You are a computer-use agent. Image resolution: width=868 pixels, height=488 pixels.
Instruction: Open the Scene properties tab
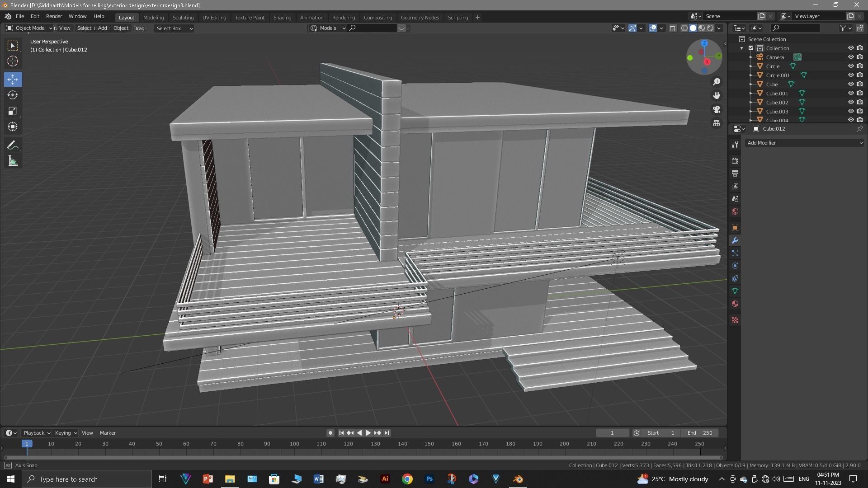click(735, 198)
